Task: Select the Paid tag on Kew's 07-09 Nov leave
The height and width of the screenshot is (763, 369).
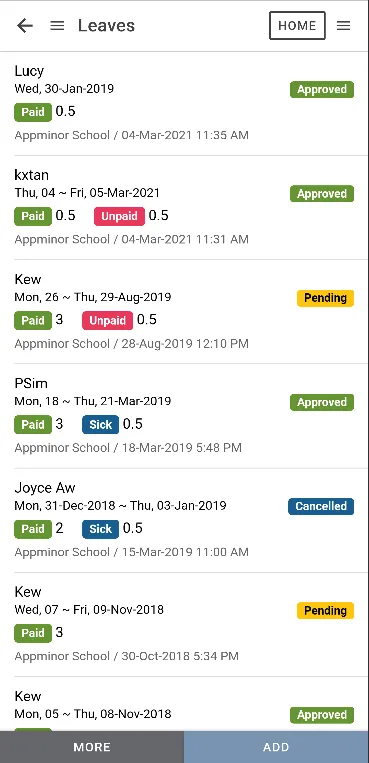Action: [x=33, y=633]
